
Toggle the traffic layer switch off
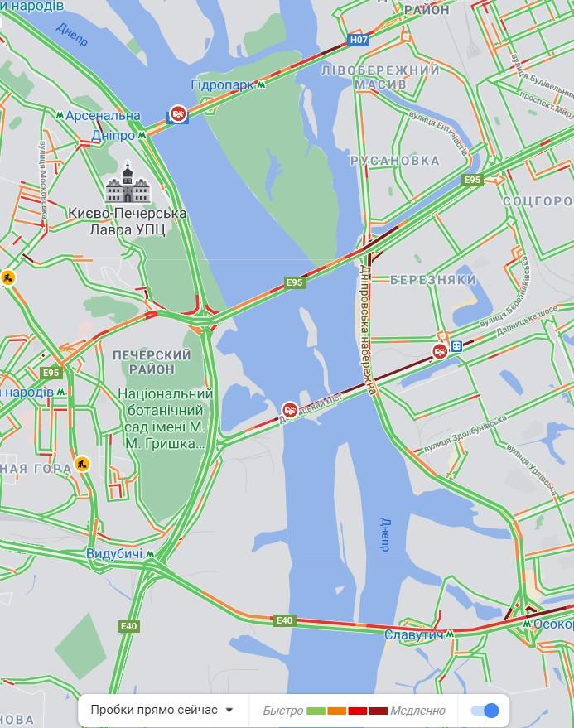(x=485, y=711)
